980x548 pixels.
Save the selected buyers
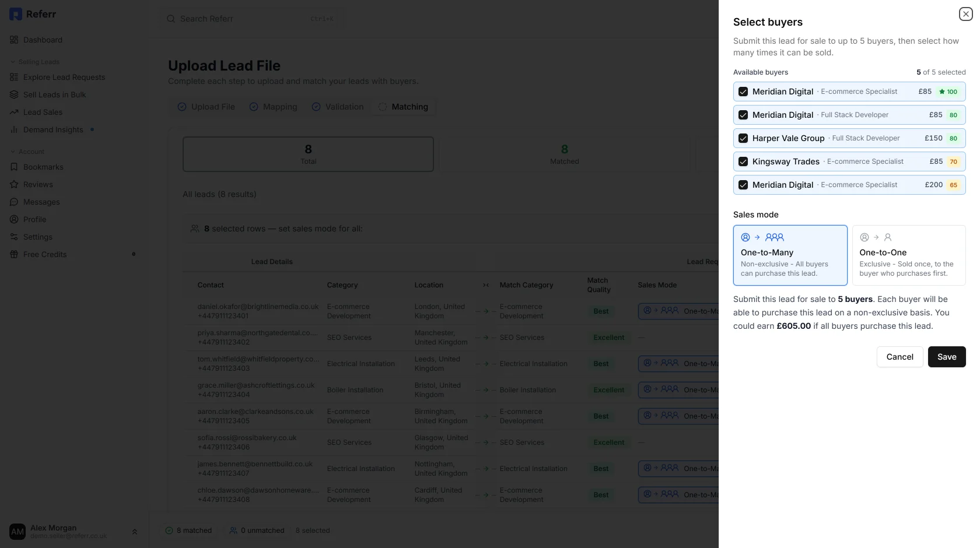click(x=947, y=357)
